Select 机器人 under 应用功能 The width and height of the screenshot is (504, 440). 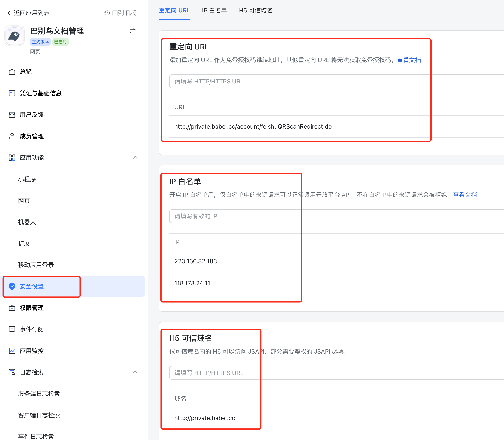click(27, 222)
